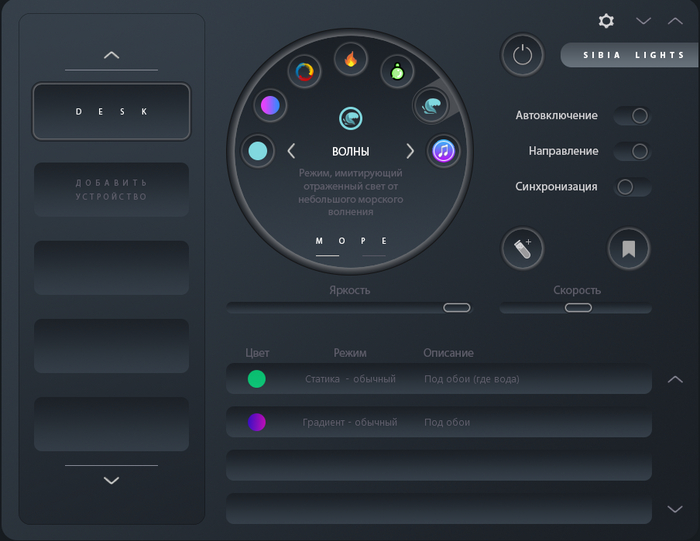Click the Скорость slider handle
The width and height of the screenshot is (700, 541).
578,308
